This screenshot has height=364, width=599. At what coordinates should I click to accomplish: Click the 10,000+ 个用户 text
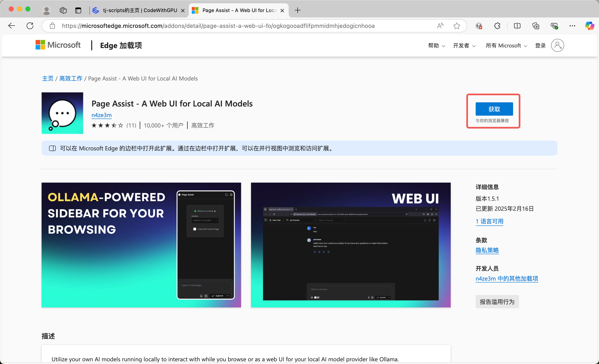[x=163, y=125]
